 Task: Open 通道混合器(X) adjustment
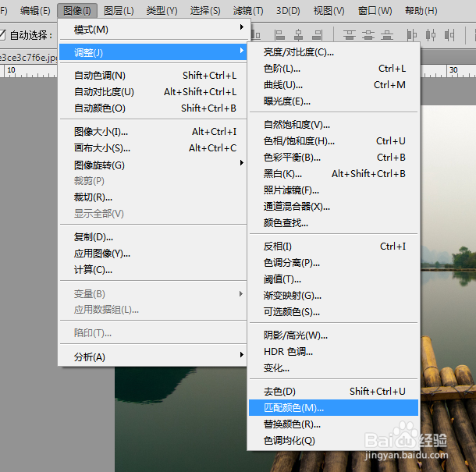(x=333, y=207)
